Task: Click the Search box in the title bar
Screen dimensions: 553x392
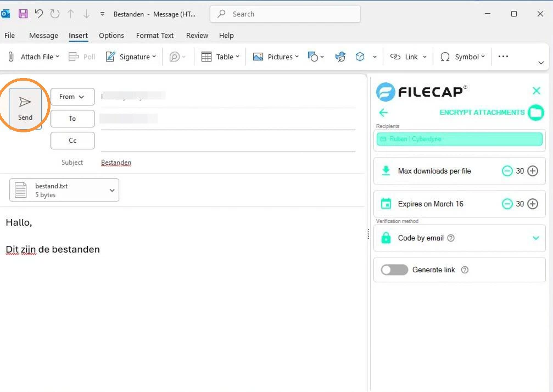Action: point(285,14)
